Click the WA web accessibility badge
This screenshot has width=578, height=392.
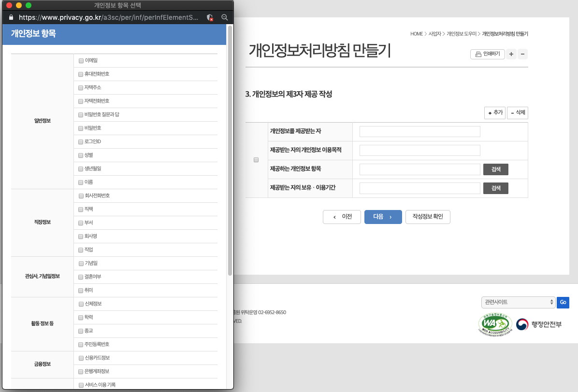point(495,324)
